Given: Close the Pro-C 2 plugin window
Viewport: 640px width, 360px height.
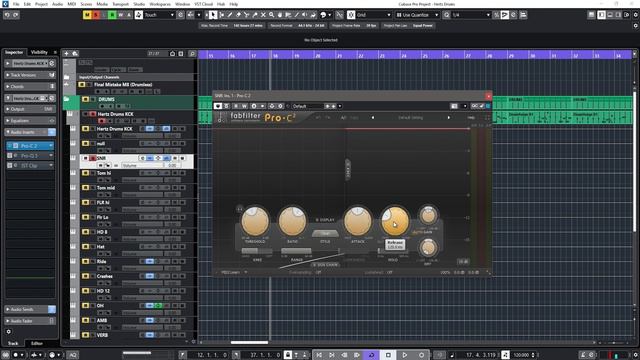Looking at the screenshot, I should tap(488, 96).
